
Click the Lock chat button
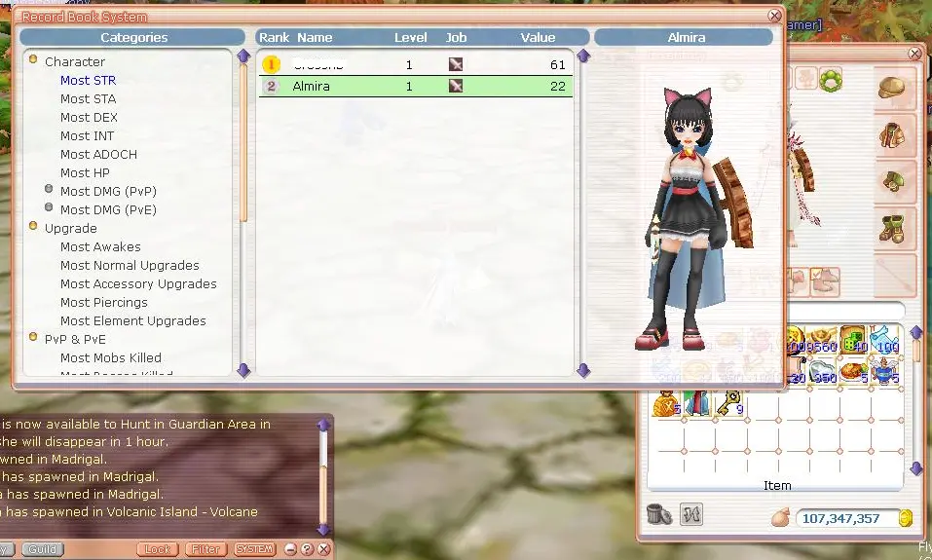click(x=158, y=548)
